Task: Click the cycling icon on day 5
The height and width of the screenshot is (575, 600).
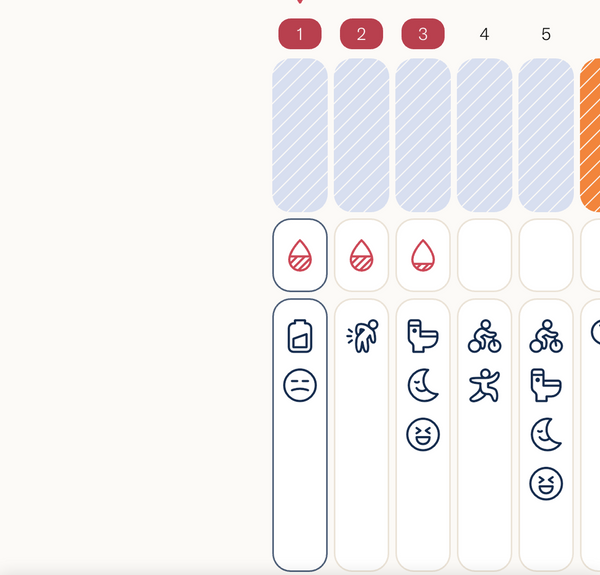Action: pyautogui.click(x=546, y=336)
